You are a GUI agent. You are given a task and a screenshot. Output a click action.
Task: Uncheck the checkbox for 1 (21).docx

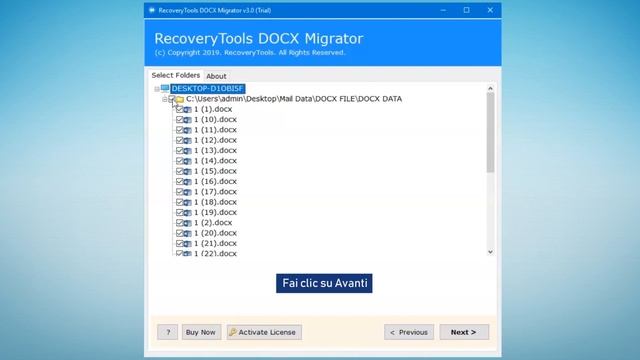[180, 243]
